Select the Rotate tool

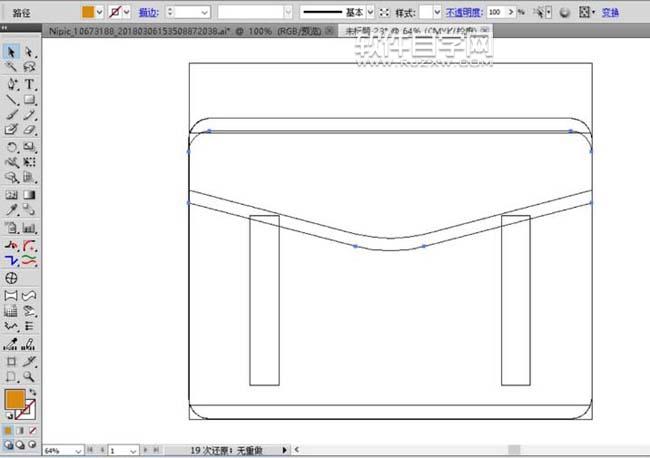click(12, 147)
